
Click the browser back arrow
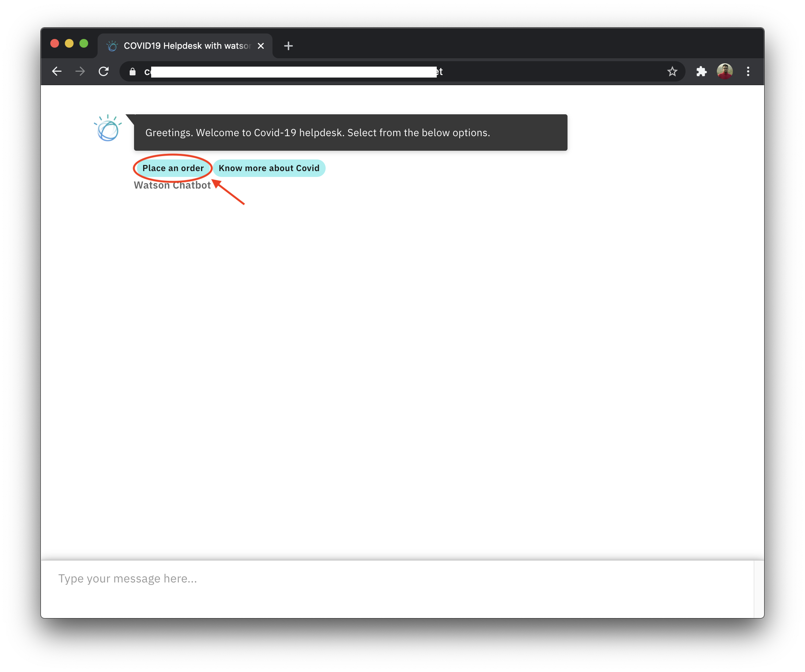click(x=57, y=71)
